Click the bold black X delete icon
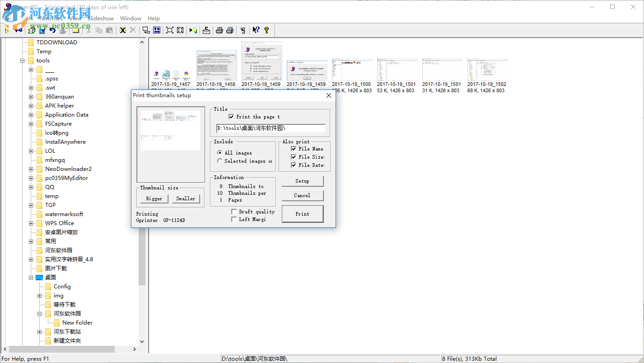The image size is (644, 363). pos(122,30)
